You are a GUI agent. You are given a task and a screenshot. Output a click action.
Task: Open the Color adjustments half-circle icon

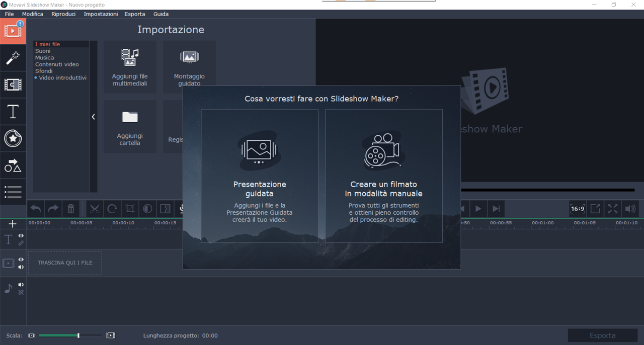[147, 208]
